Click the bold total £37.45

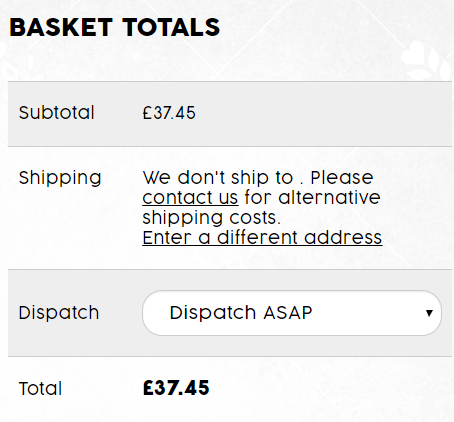[x=176, y=388]
